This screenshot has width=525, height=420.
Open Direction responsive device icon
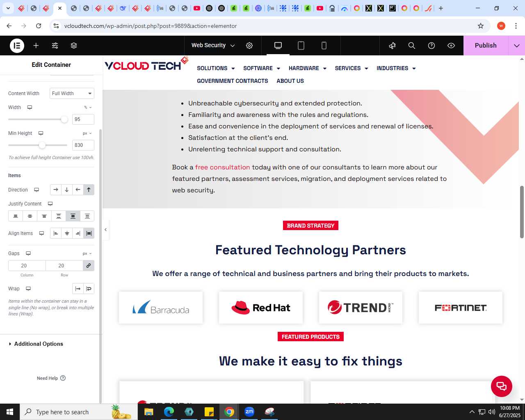point(37,190)
